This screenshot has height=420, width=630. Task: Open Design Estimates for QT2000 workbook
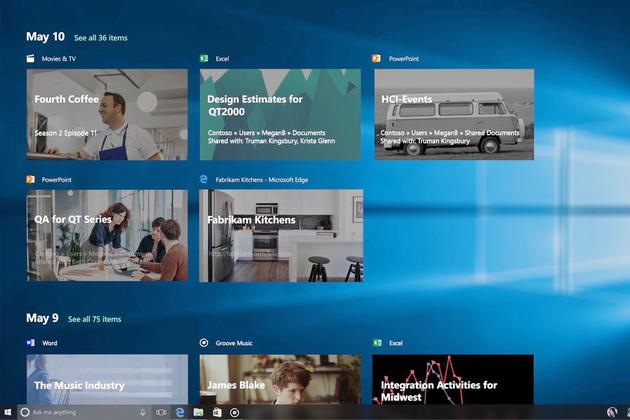coord(280,114)
